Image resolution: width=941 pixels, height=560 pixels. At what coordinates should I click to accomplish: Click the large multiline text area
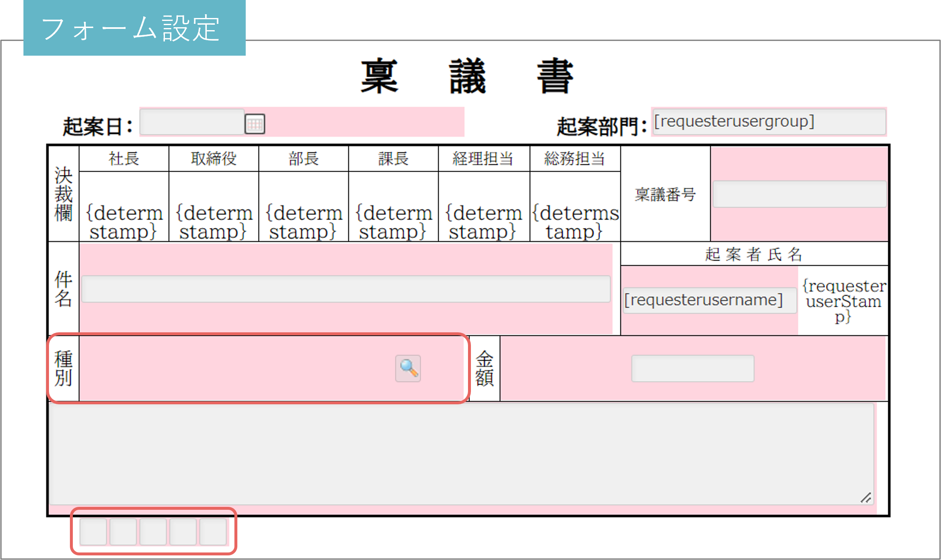461,454
